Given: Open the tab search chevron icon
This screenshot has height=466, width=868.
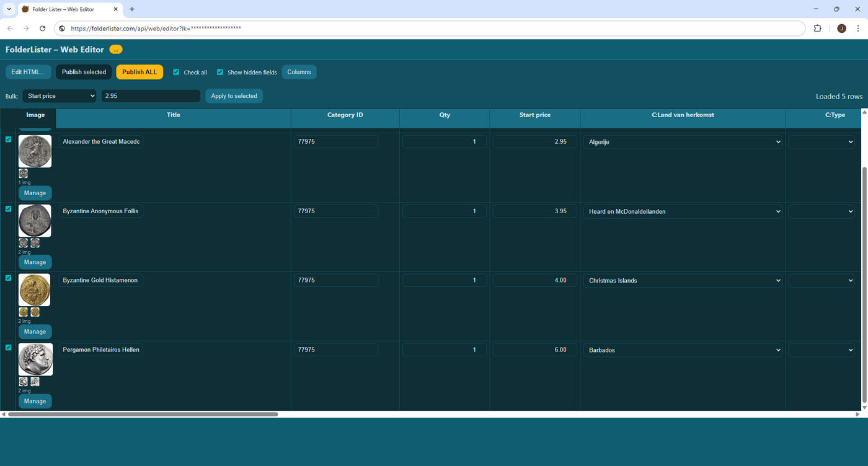Looking at the screenshot, I should pyautogui.click(x=9, y=9).
